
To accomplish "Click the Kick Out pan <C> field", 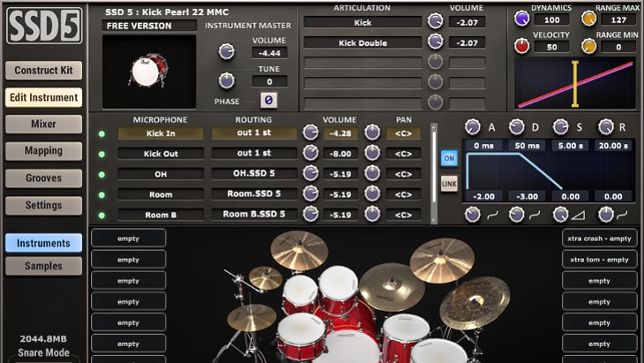I will [403, 154].
